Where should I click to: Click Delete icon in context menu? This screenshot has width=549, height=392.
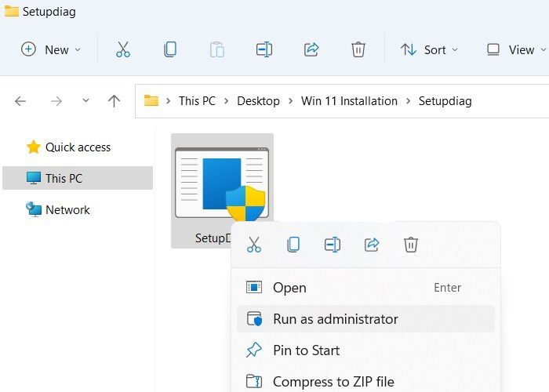click(x=411, y=245)
